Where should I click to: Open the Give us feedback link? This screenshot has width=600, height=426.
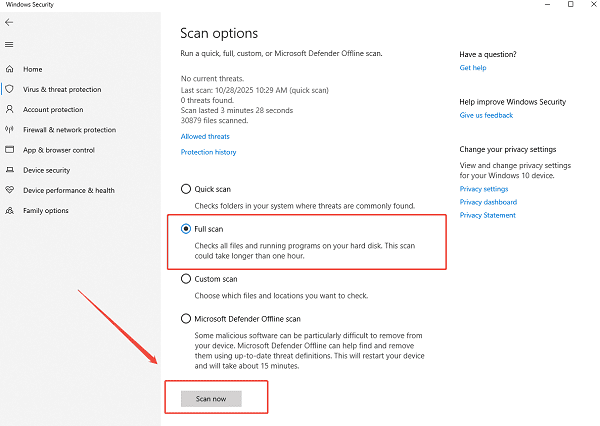click(486, 115)
